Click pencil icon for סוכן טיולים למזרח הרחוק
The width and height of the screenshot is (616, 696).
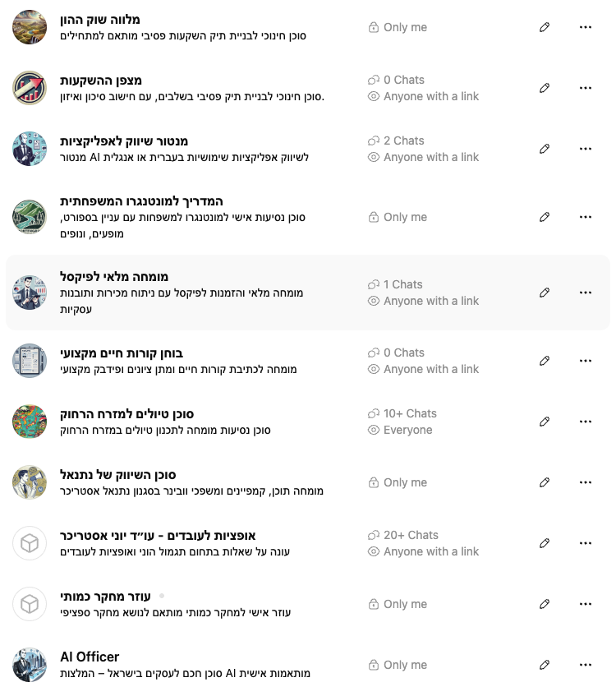pos(545,422)
